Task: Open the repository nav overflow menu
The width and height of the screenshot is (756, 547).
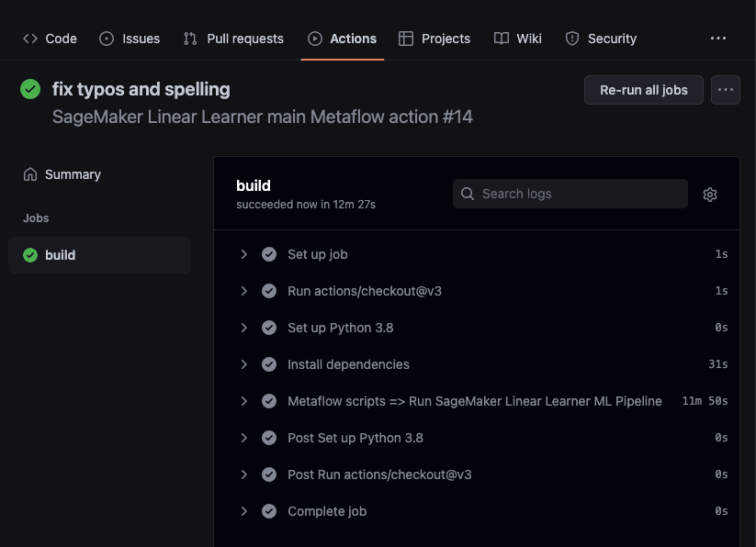Action: point(718,39)
